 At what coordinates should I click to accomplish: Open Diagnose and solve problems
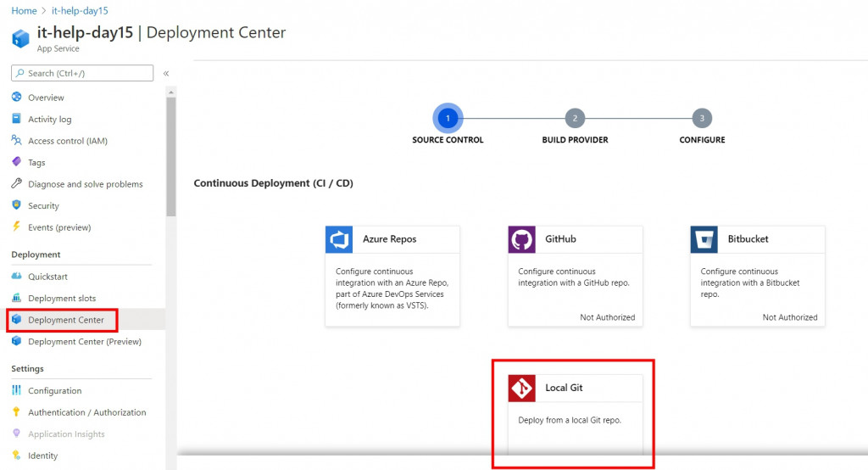(86, 184)
